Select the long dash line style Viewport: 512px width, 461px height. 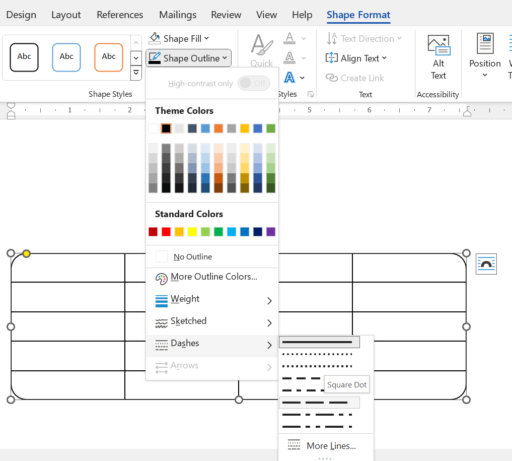pyautogui.click(x=319, y=403)
